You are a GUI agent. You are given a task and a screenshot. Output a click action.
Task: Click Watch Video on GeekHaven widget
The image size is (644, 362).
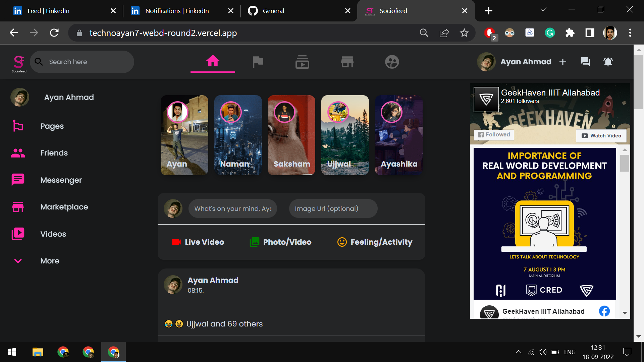(601, 136)
